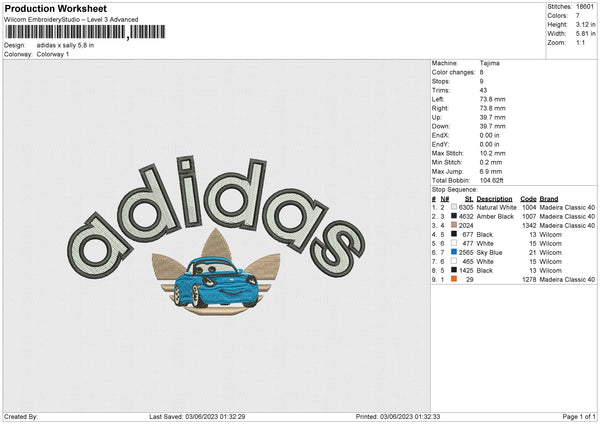
Task: Select stitch count '2565' in Sky Blue row
Action: [x=466, y=253]
